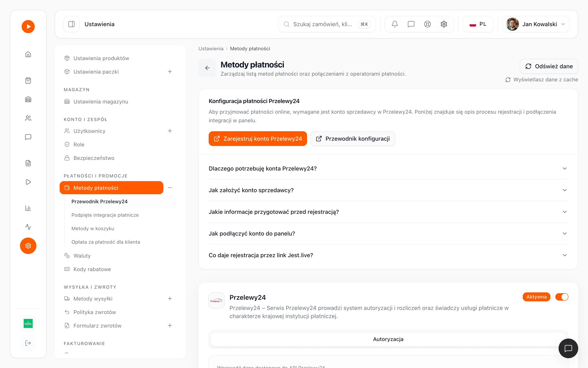
Task: Click Zarejestruj konto Przelewy24 button
Action: point(258,139)
